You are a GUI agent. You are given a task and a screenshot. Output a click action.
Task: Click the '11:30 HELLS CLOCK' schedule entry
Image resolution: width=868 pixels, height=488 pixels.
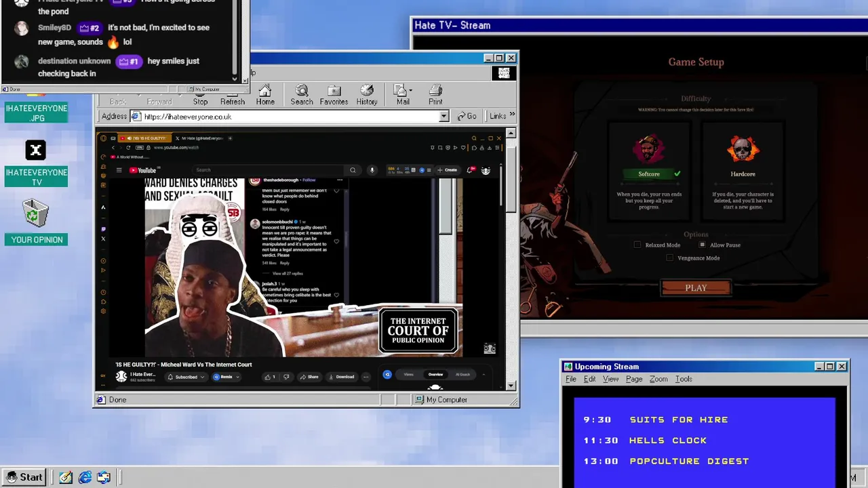tap(645, 441)
